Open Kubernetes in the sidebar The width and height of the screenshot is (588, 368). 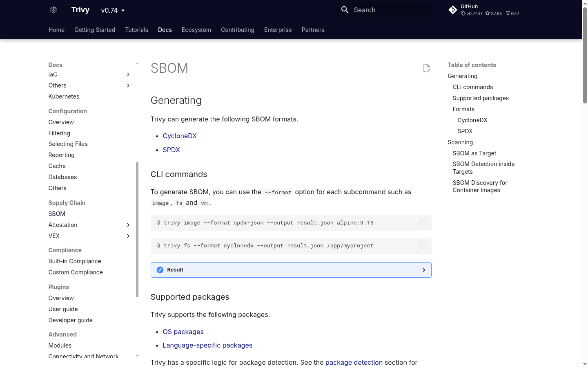click(x=64, y=96)
